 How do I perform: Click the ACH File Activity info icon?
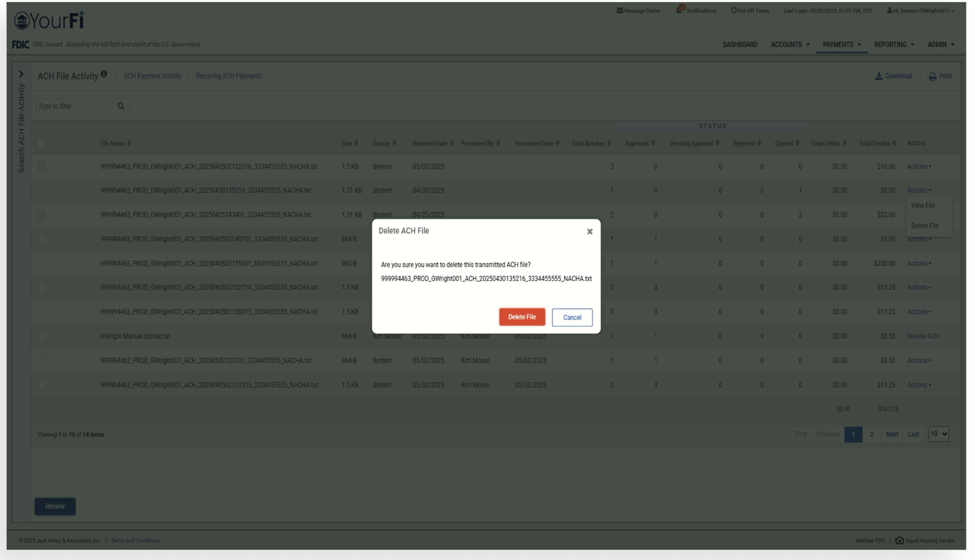click(104, 74)
